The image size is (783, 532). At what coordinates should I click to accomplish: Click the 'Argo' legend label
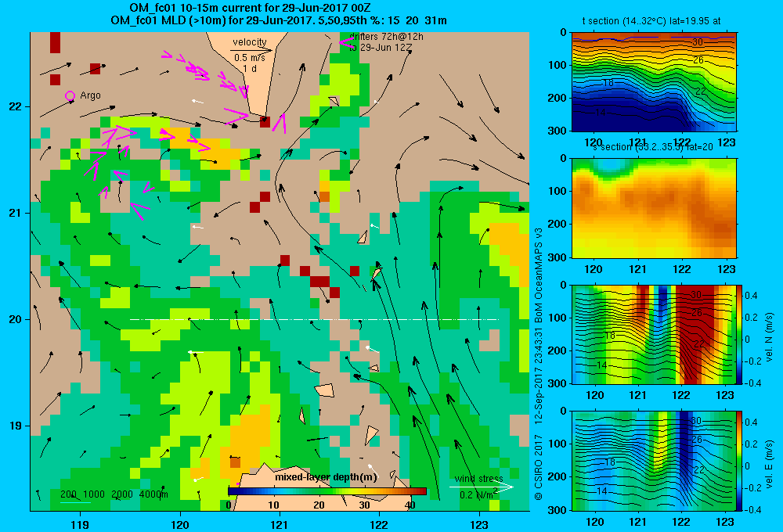coord(90,95)
